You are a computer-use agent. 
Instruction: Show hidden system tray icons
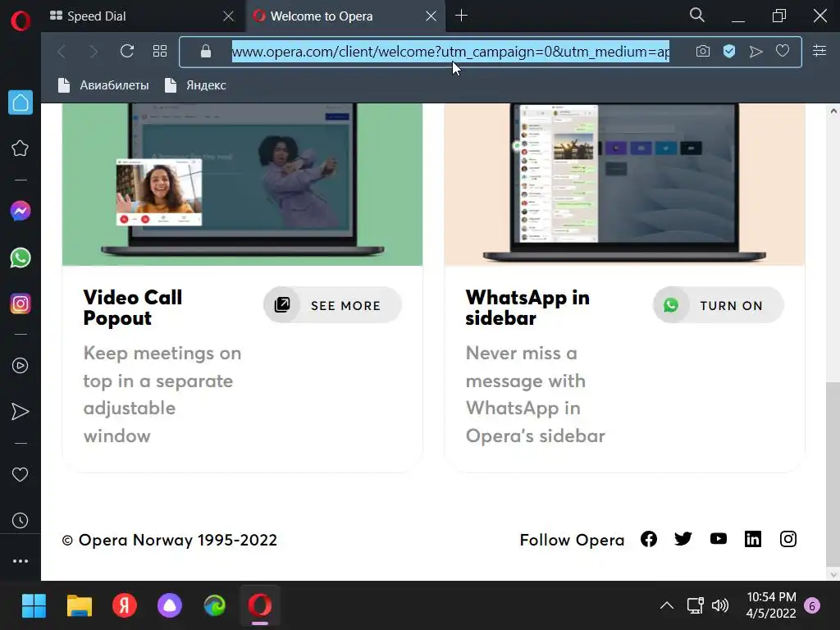pyautogui.click(x=666, y=605)
